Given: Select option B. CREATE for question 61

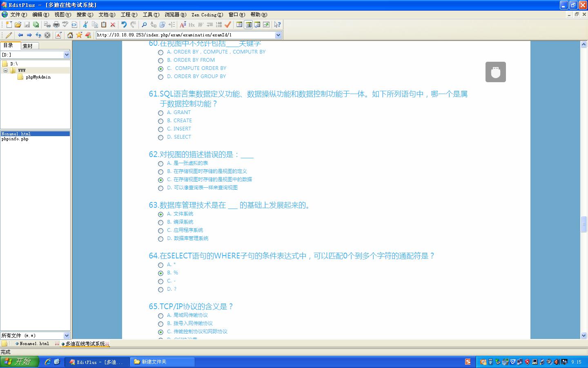Looking at the screenshot, I should pyautogui.click(x=161, y=121).
